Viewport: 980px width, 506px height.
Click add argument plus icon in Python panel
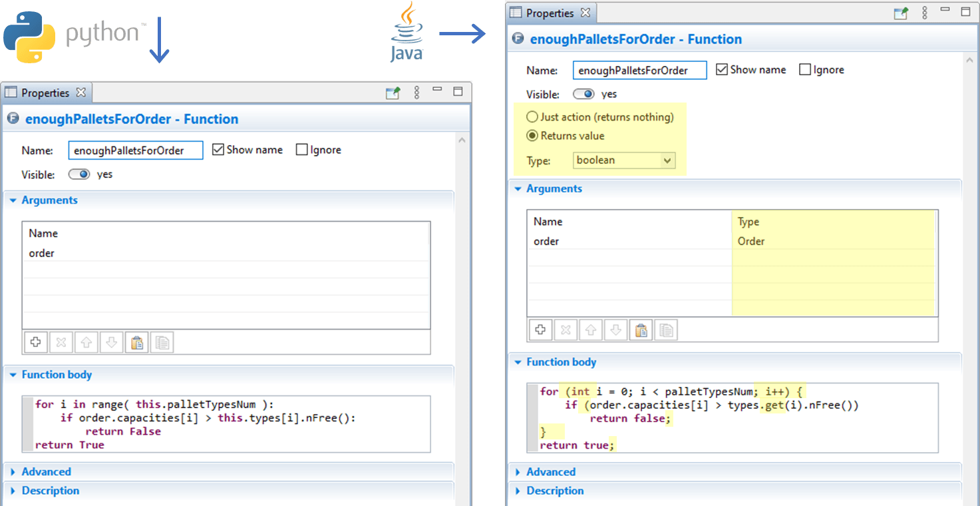pos(35,342)
